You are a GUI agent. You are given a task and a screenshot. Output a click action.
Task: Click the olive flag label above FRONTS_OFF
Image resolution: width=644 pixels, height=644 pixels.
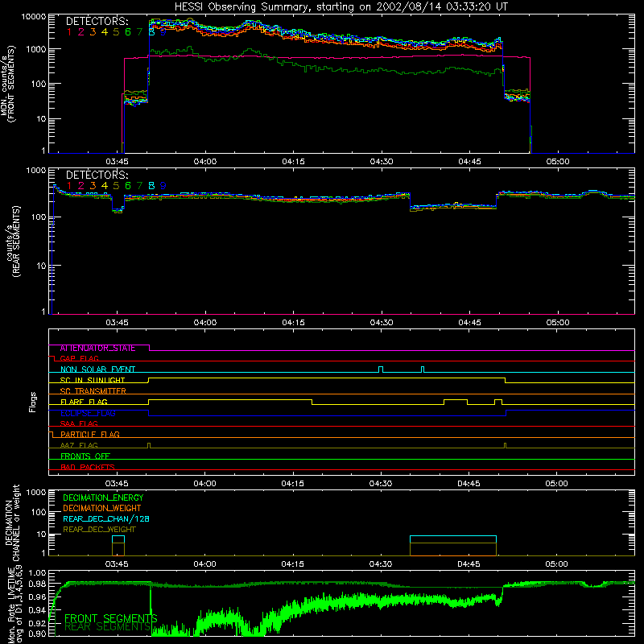coord(79,445)
